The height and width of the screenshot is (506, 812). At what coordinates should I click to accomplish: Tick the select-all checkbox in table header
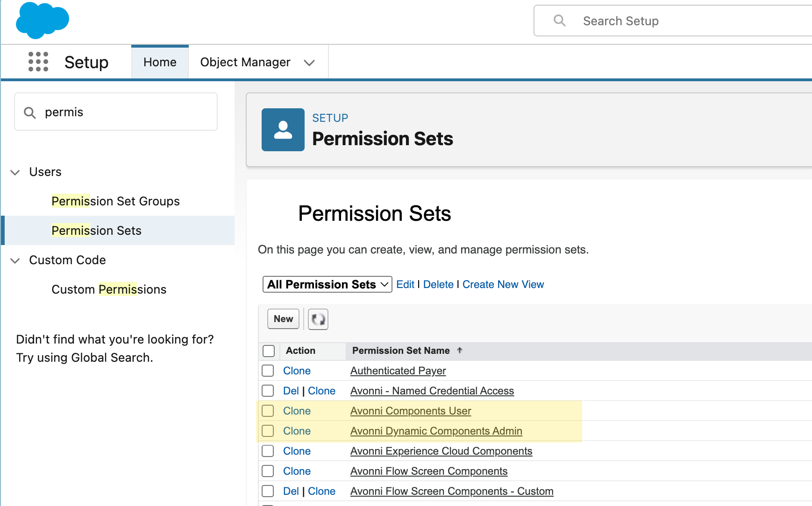269,351
